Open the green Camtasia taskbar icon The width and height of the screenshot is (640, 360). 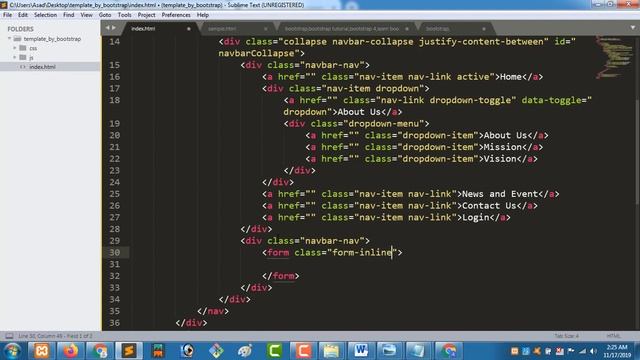pos(275,351)
